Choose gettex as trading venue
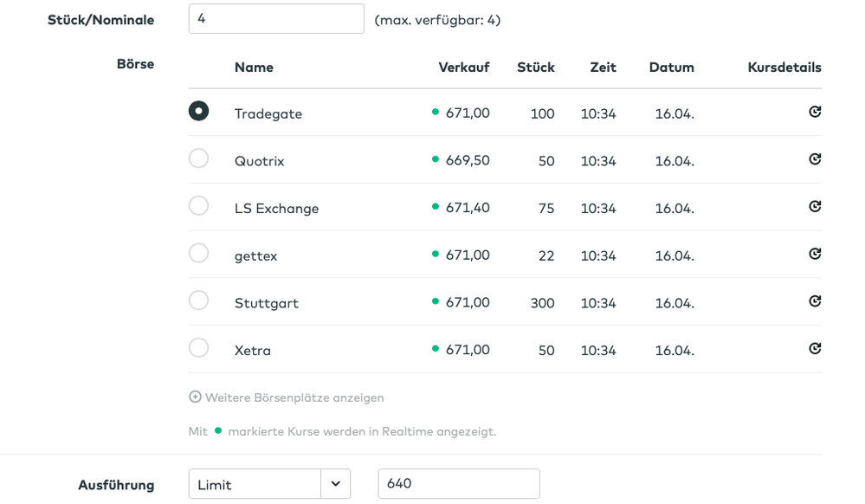 click(198, 254)
